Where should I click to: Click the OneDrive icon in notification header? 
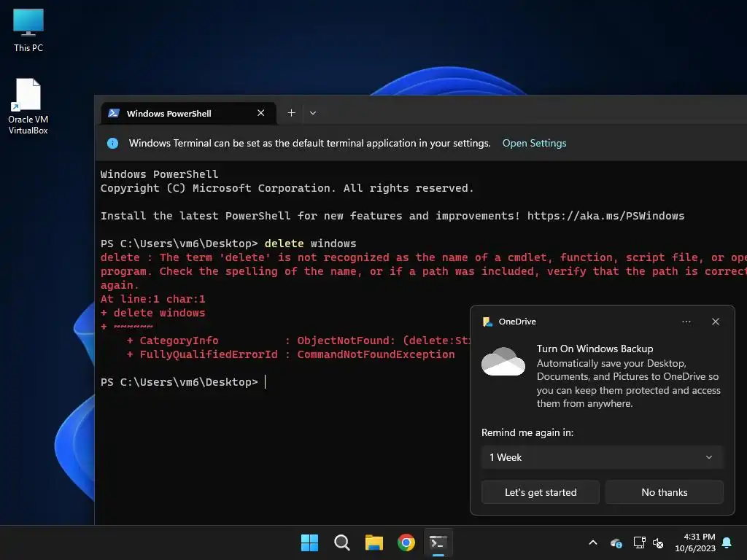[x=487, y=322]
